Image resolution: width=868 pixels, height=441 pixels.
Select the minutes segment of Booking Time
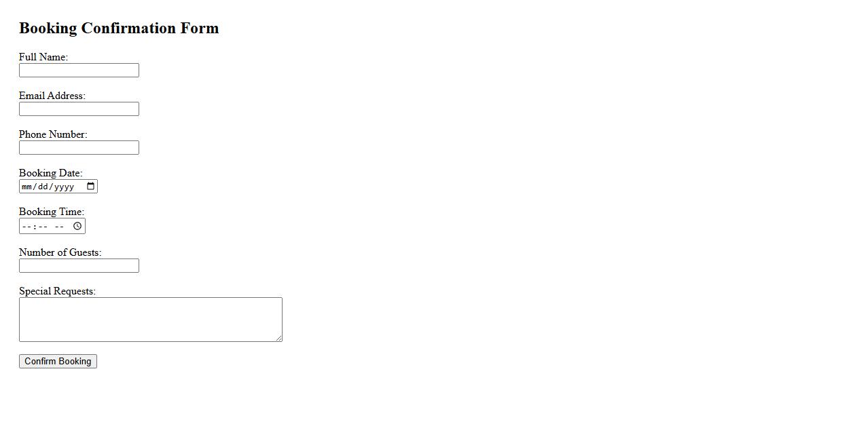[42, 226]
